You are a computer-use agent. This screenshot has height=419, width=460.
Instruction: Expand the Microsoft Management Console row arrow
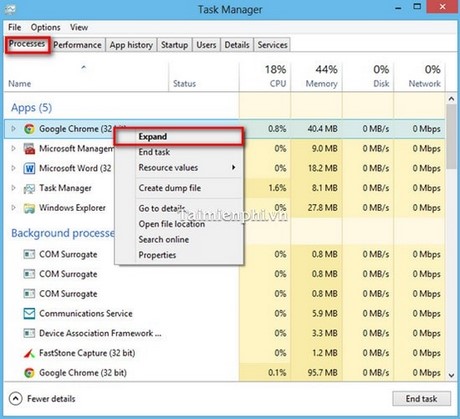tap(13, 148)
